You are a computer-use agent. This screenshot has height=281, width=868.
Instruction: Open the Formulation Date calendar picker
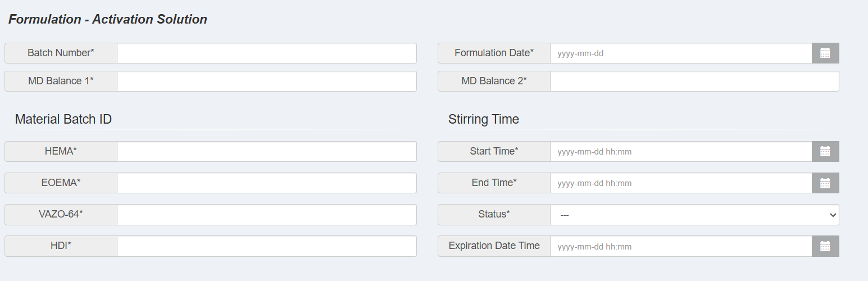(825, 53)
